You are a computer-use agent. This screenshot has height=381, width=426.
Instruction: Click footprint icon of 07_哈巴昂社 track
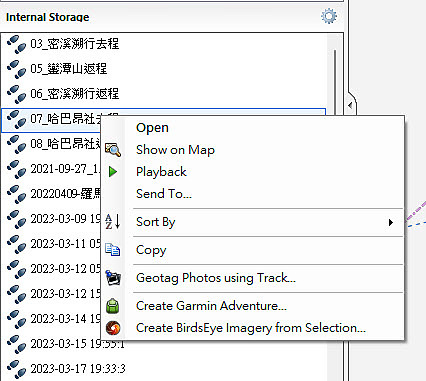point(16,119)
